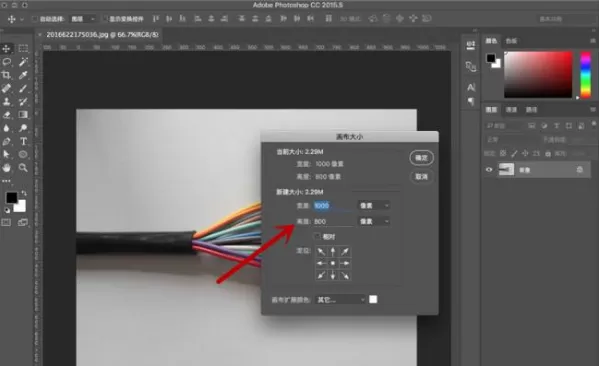Select the Dodge tool
This screenshot has width=599, height=366.
(x=23, y=128)
